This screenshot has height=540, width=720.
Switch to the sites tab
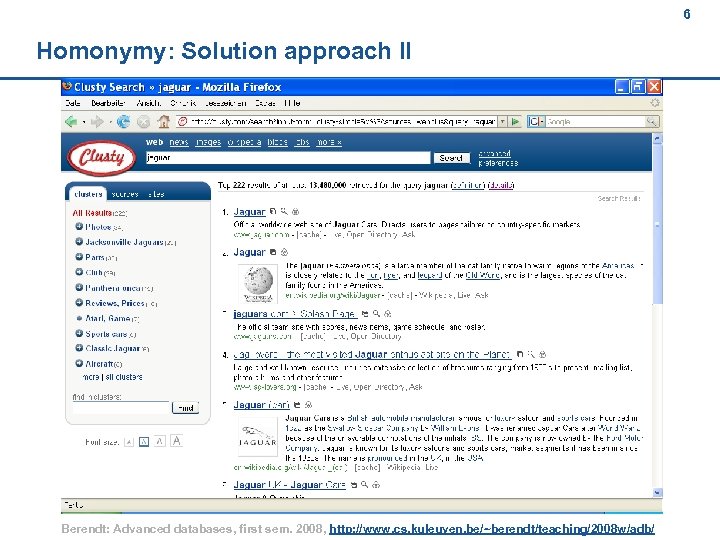point(156,194)
